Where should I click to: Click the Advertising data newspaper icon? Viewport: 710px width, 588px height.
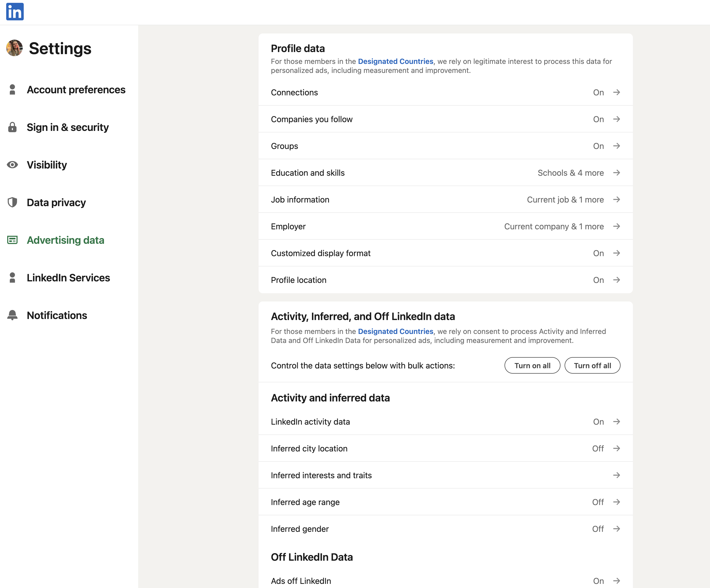[x=13, y=240]
